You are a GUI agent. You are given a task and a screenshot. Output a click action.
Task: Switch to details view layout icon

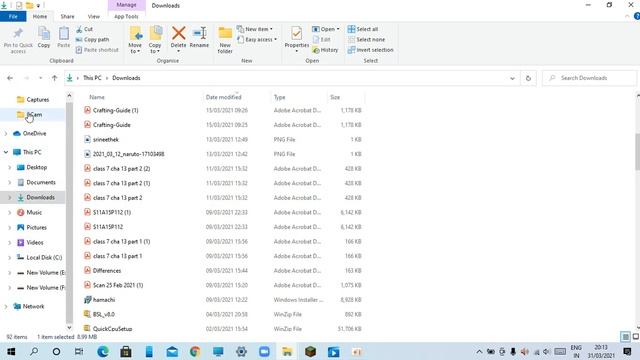pos(625,337)
